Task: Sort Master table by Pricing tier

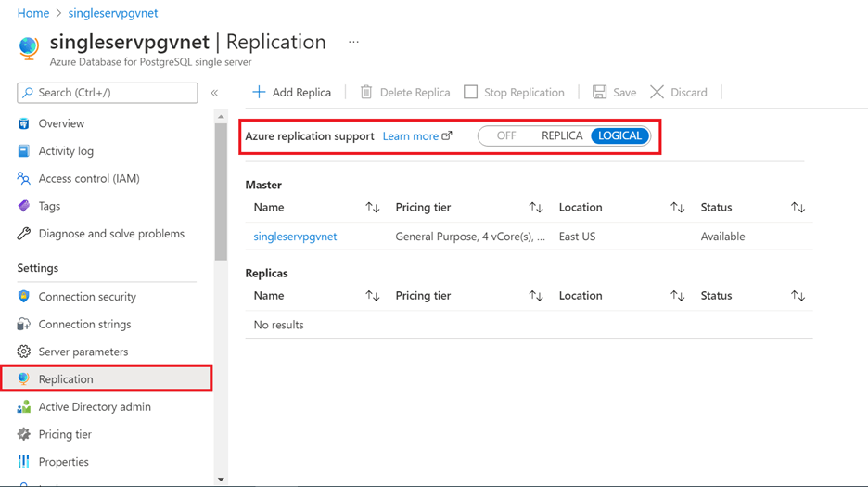Action: coord(536,207)
